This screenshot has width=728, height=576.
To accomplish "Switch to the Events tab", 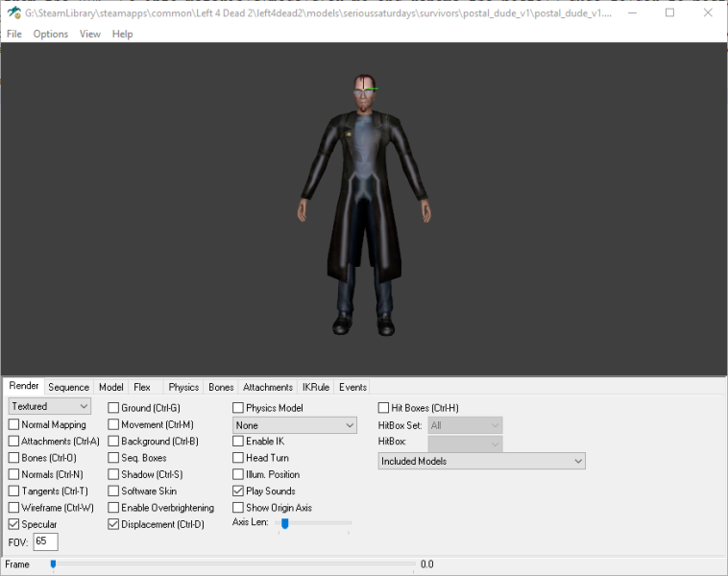I will pyautogui.click(x=352, y=387).
